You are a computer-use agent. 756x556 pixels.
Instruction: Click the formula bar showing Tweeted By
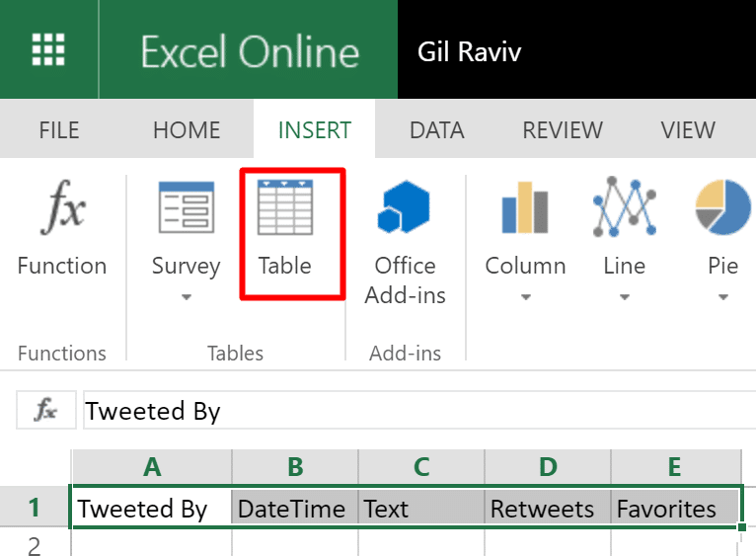point(419,410)
